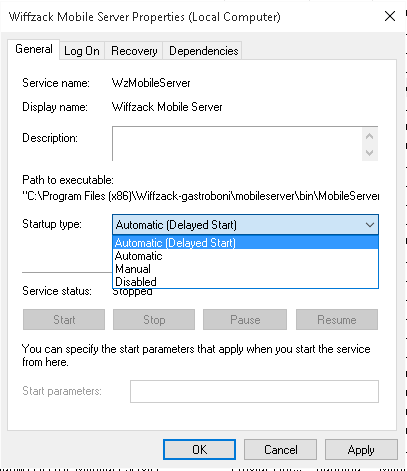Focus the Start parameters input field

[254, 391]
